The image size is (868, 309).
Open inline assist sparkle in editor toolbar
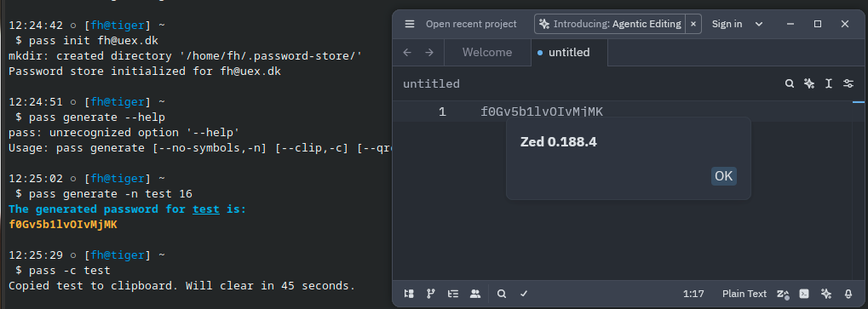(x=809, y=83)
